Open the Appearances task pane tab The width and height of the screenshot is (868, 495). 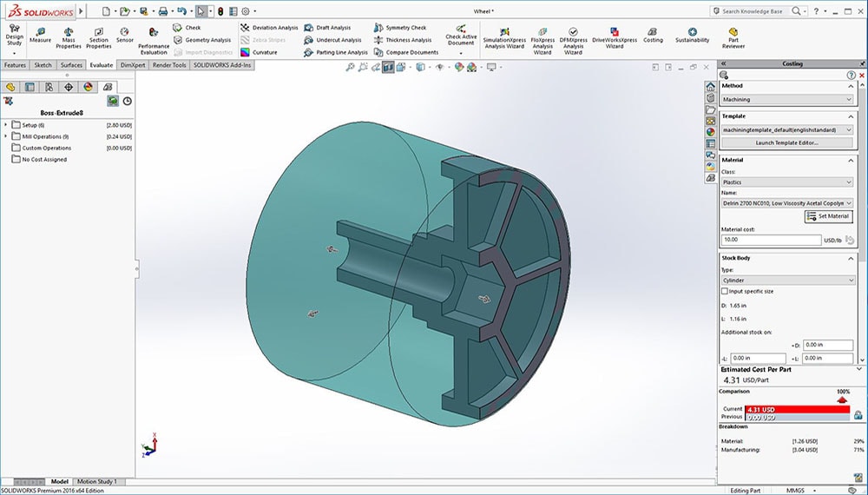point(710,132)
